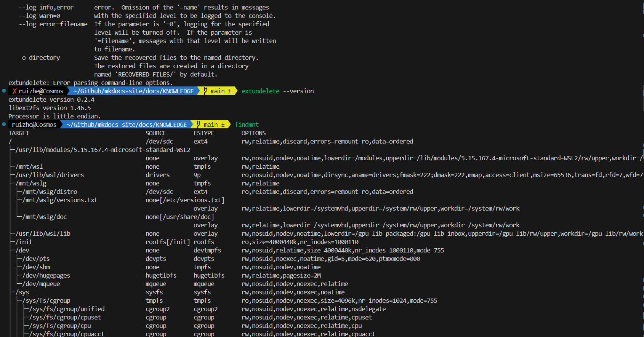Click the extundelete --version command text
The height and width of the screenshot is (337, 644).
(x=277, y=91)
